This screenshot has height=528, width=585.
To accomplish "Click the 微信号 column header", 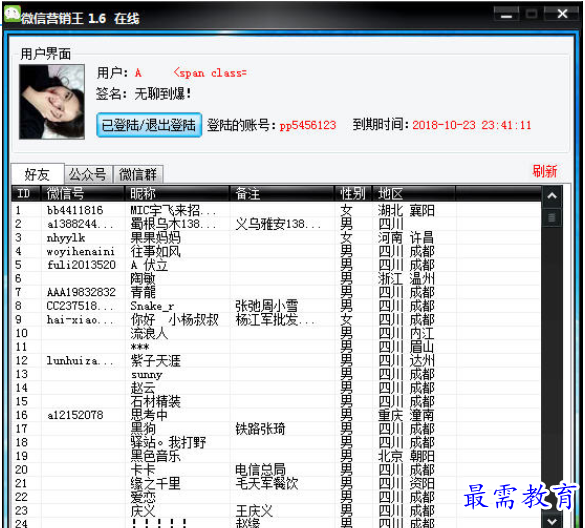I will (82, 194).
